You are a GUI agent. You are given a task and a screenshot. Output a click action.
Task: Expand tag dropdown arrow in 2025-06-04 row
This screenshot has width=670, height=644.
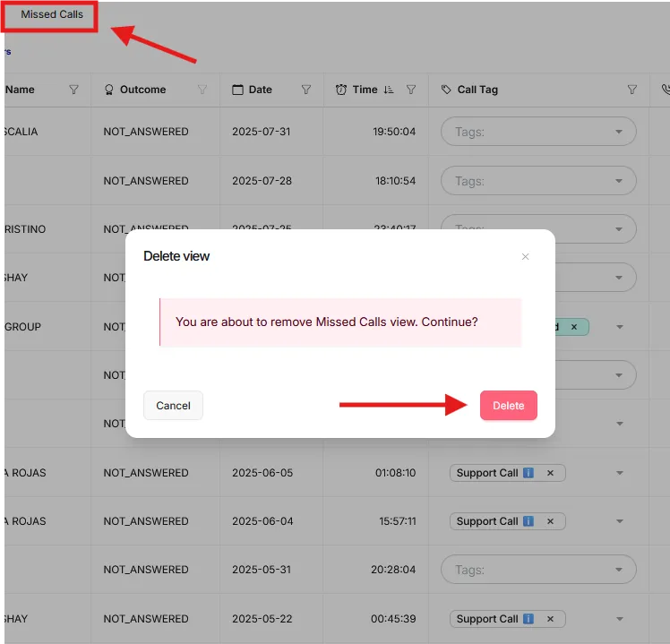[x=620, y=521]
